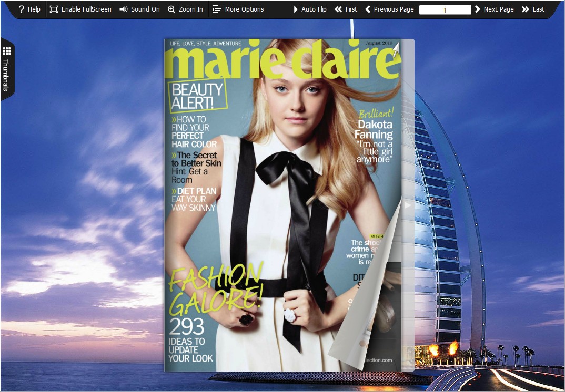Click Next Page label
The height and width of the screenshot is (392, 565).
tap(499, 9)
